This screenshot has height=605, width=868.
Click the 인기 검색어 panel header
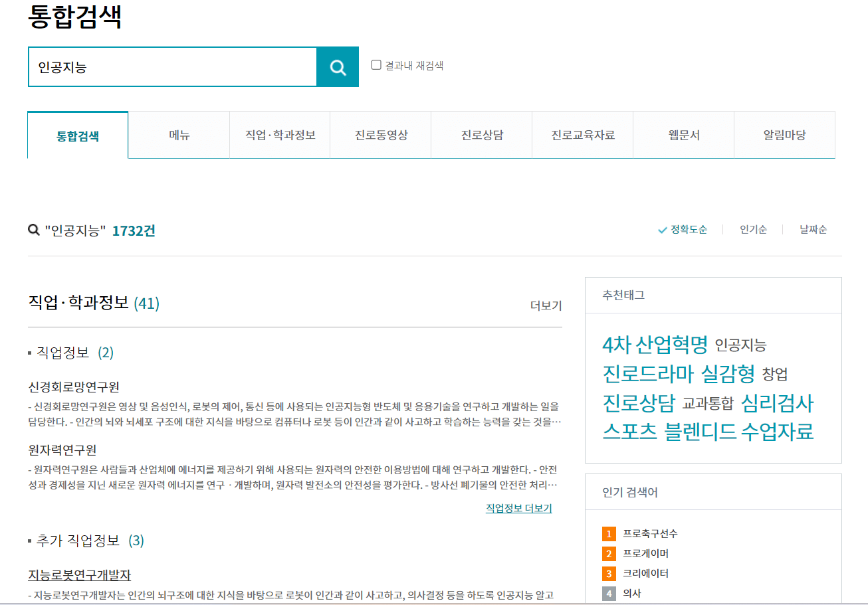[x=713, y=492]
